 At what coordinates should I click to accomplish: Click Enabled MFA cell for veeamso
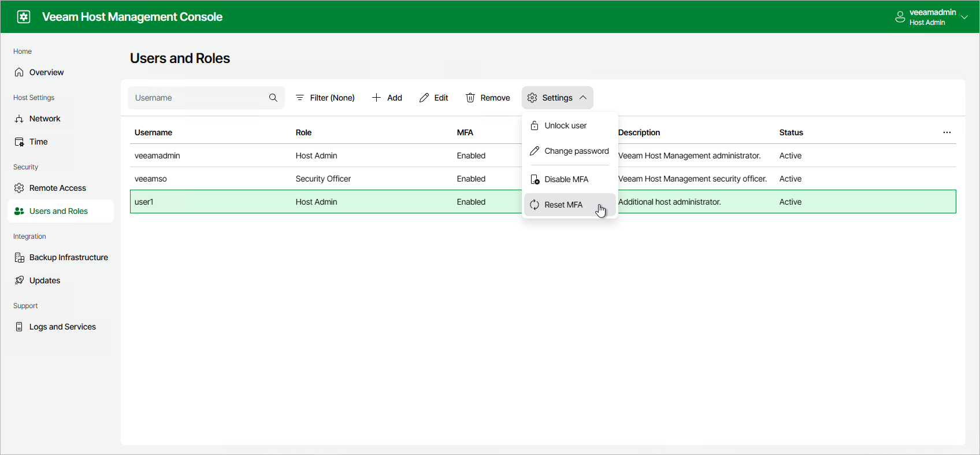[471, 179]
